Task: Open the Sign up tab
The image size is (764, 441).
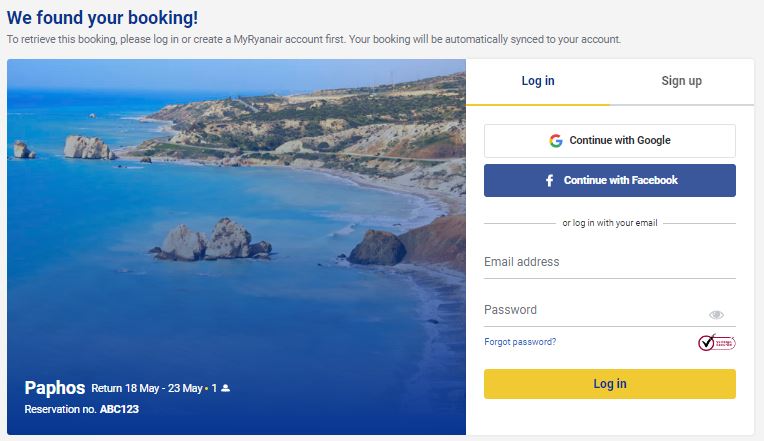Action: point(681,81)
